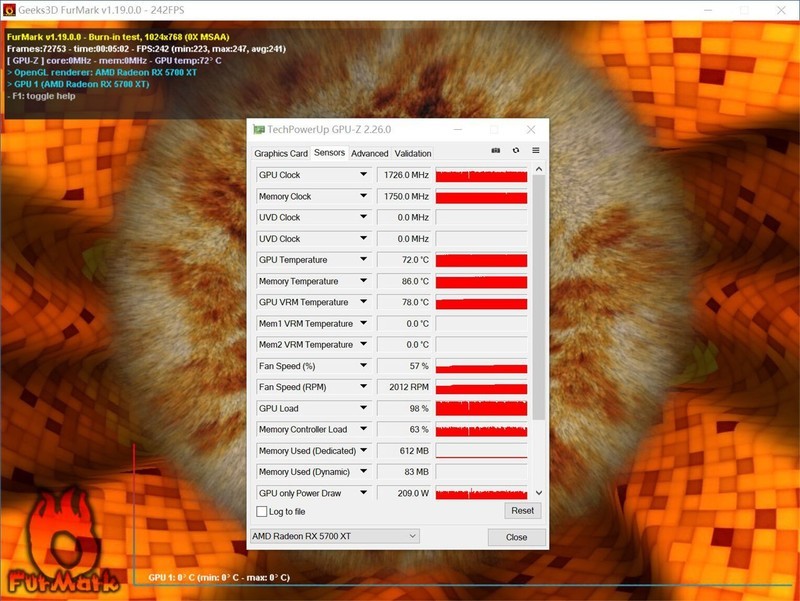Click the GPU Load history graph
Viewport: 800px width, 601px height.
[x=481, y=408]
